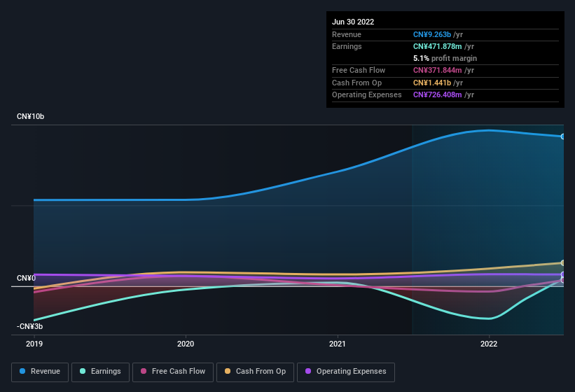This screenshot has width=575, height=392.
Task: Click the CN¥10b y-axis label
Action: [30, 116]
